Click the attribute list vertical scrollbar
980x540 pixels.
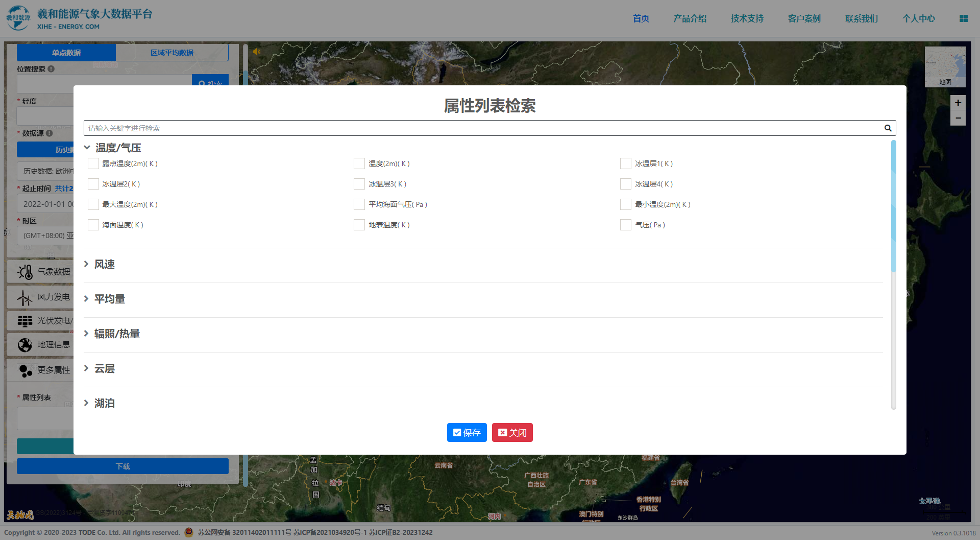click(x=893, y=207)
